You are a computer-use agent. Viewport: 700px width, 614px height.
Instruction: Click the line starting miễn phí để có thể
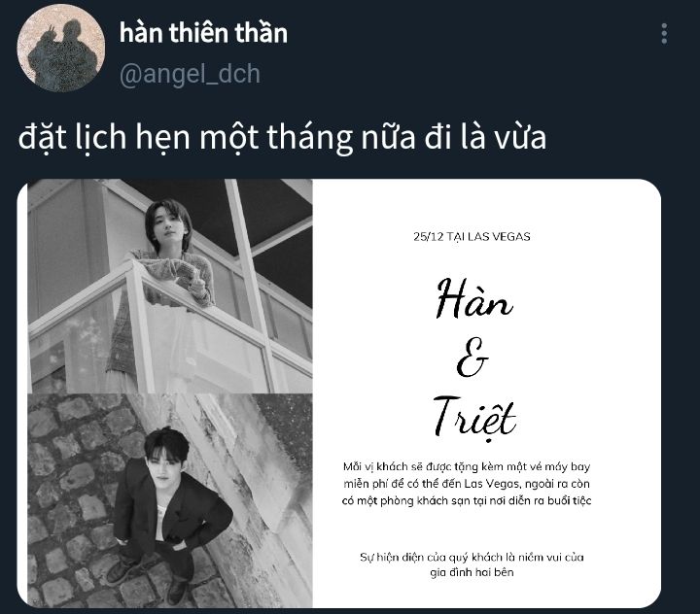(467, 484)
